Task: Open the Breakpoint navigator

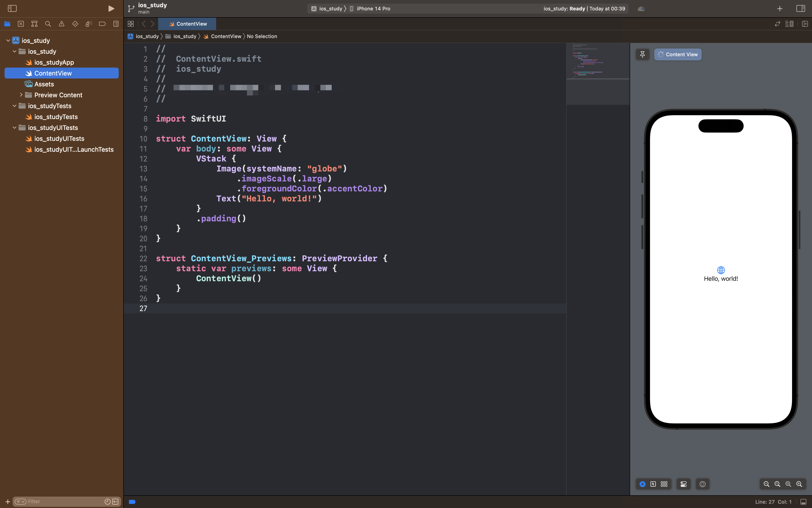Action: click(x=102, y=24)
